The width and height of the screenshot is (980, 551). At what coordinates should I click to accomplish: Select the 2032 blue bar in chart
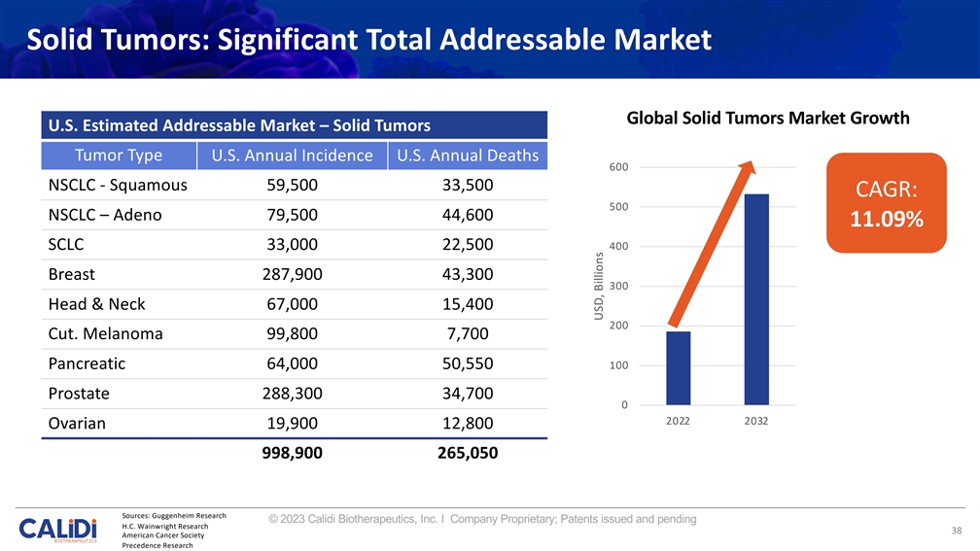756,298
